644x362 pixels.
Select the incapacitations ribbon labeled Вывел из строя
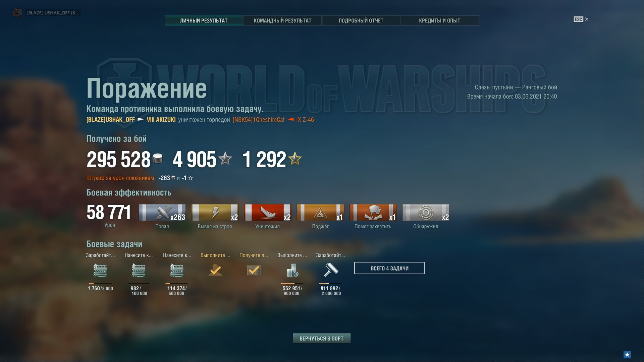point(215,213)
